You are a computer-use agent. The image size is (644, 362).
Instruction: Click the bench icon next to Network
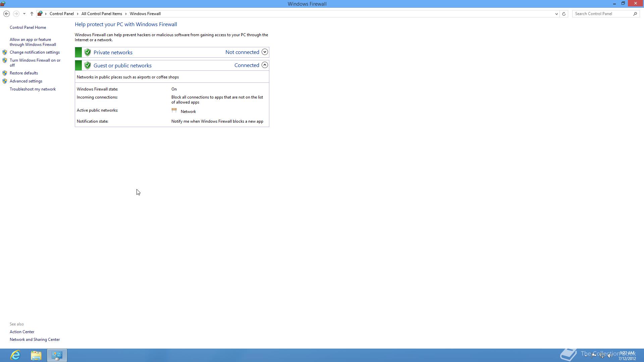(x=174, y=110)
